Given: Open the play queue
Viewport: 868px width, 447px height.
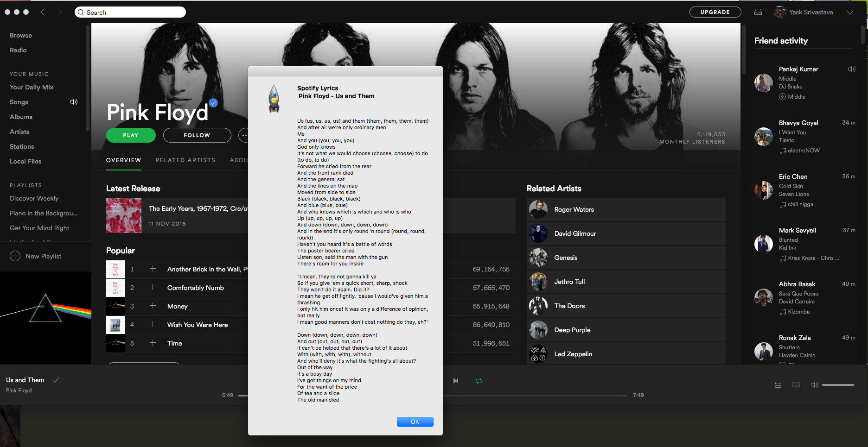Looking at the screenshot, I should click(x=778, y=385).
